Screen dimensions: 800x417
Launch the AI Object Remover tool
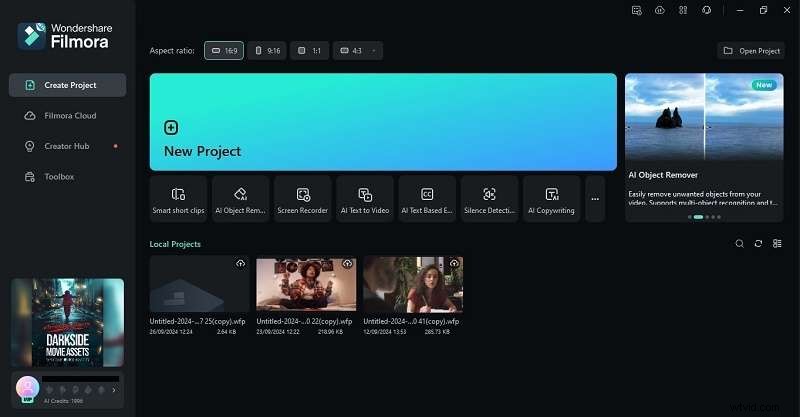240,199
